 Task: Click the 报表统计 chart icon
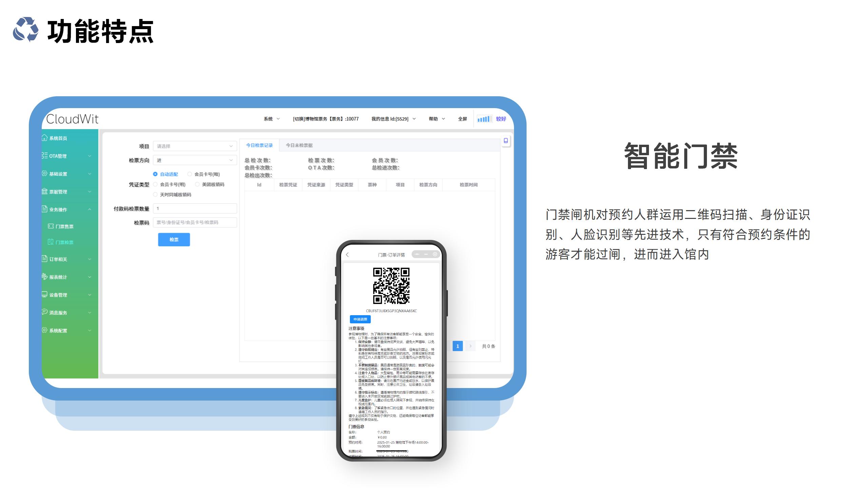coord(44,277)
